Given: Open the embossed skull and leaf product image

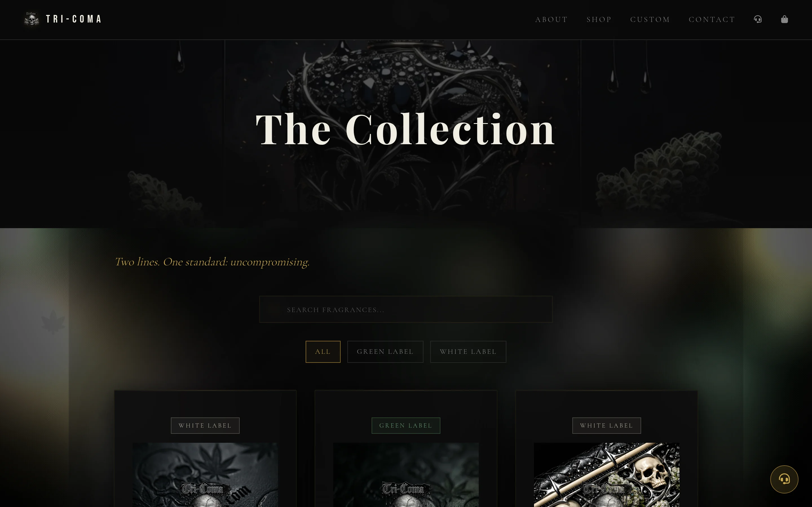Looking at the screenshot, I should 205,475.
